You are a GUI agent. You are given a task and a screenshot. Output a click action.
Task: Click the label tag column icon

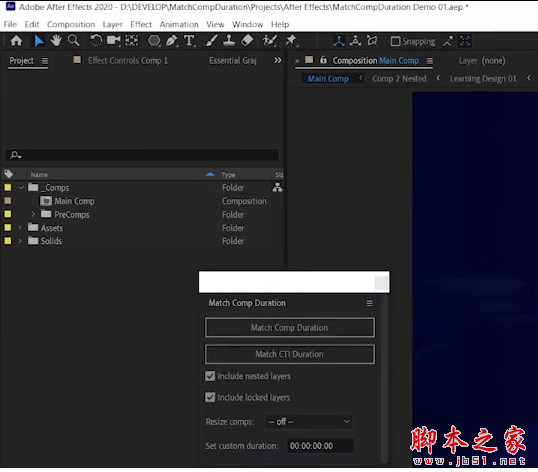[x=9, y=174]
